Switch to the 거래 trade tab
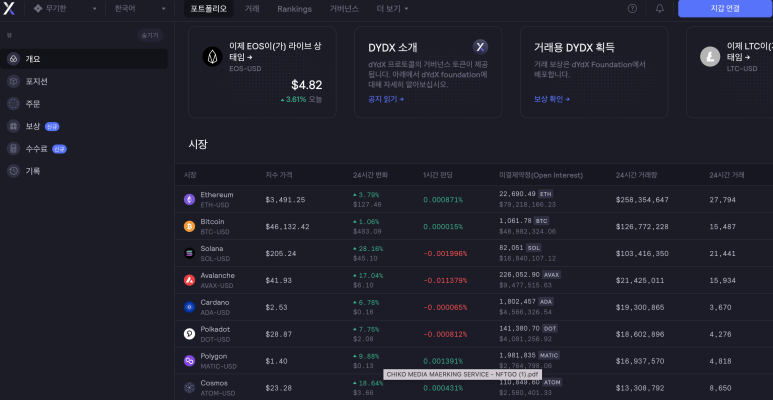Screen dimensions: 773x400 pyautogui.click(x=252, y=9)
